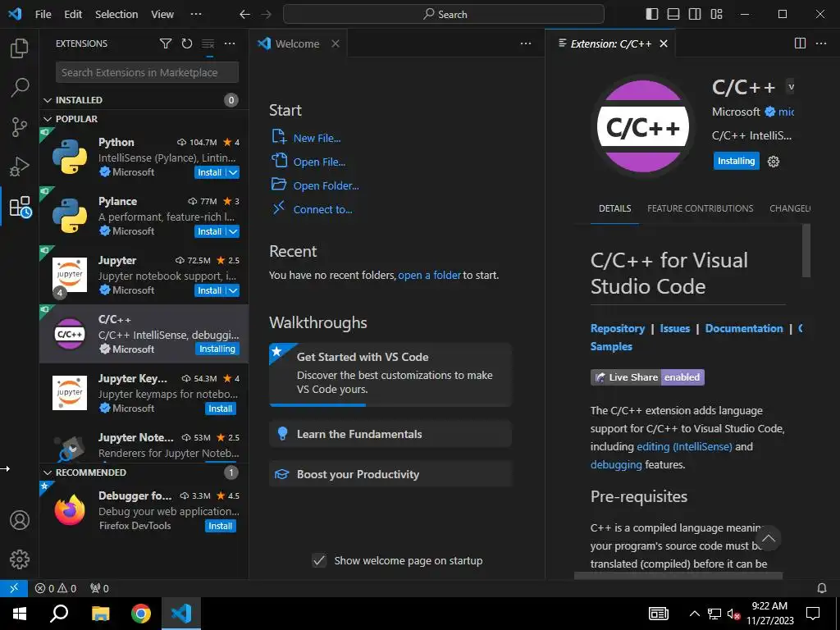
Task: Clear extensions search results icon
Action: (208, 43)
